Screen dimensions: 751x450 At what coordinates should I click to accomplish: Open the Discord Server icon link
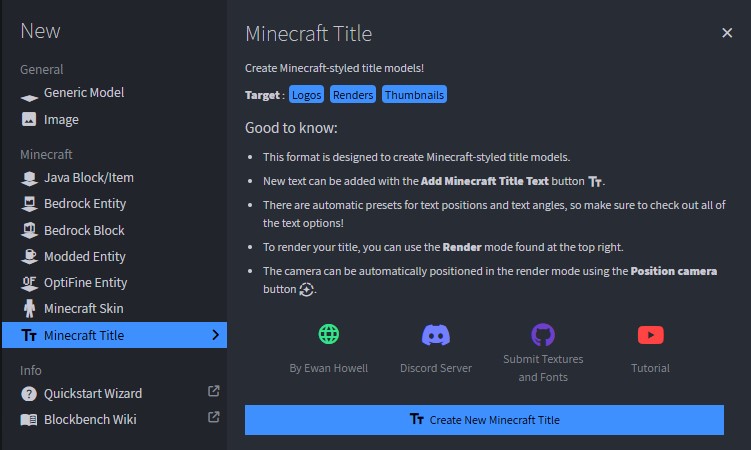click(436, 335)
